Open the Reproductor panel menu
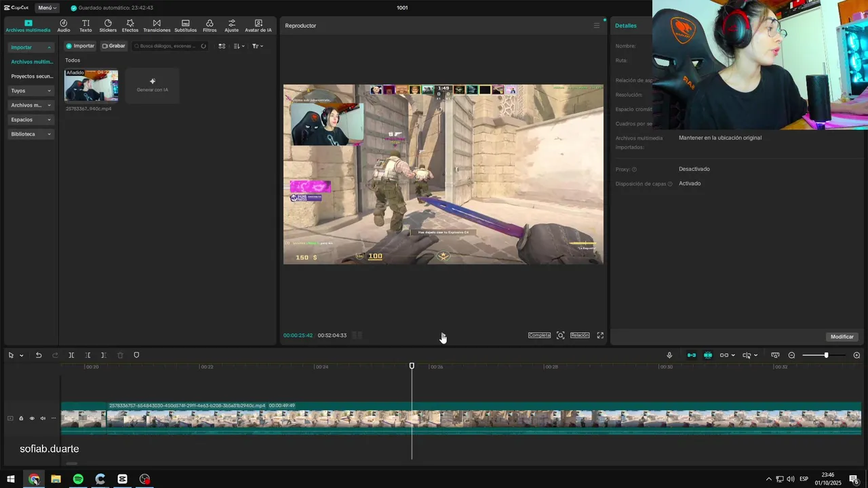 (x=597, y=26)
